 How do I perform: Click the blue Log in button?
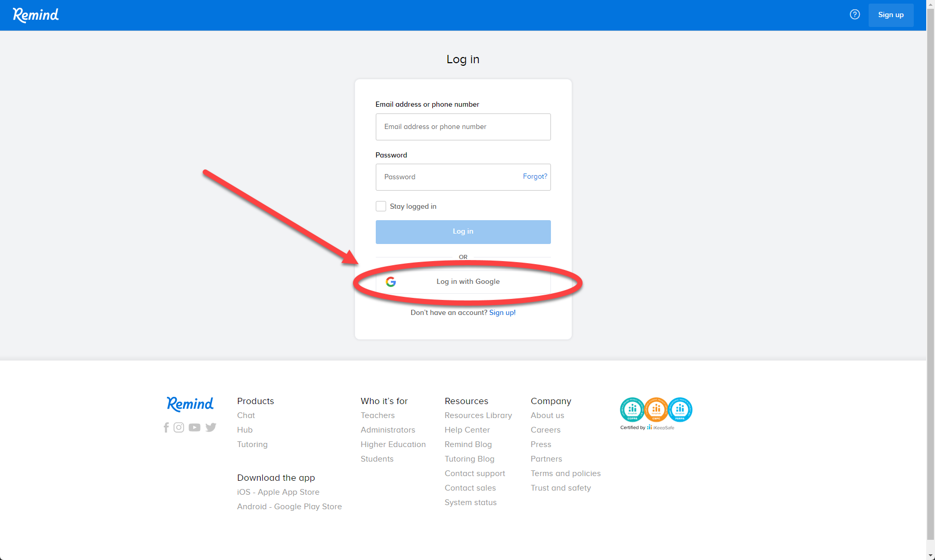463,232
